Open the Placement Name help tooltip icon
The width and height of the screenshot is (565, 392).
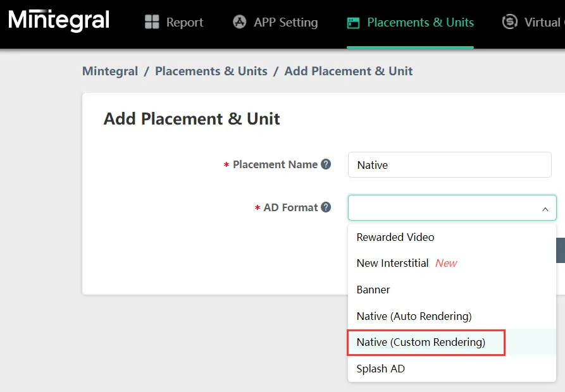[x=325, y=164]
